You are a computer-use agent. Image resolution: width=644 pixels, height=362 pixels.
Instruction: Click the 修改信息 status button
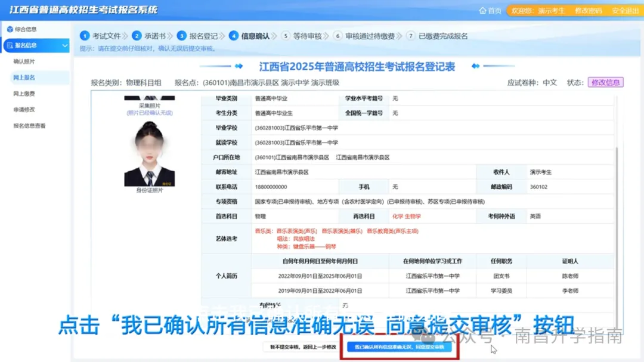click(605, 82)
